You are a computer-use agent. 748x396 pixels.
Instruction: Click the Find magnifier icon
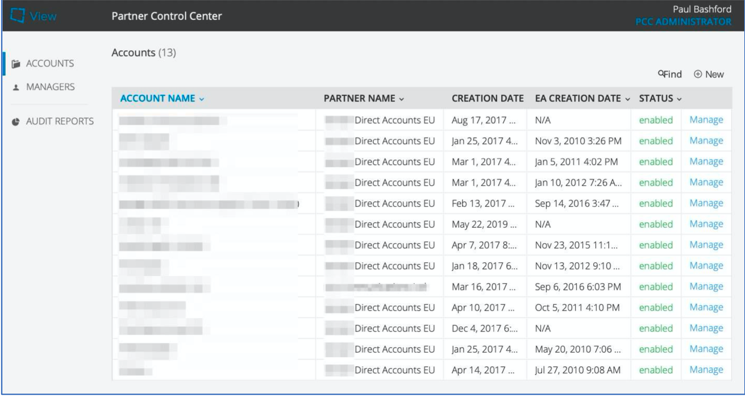(x=661, y=73)
